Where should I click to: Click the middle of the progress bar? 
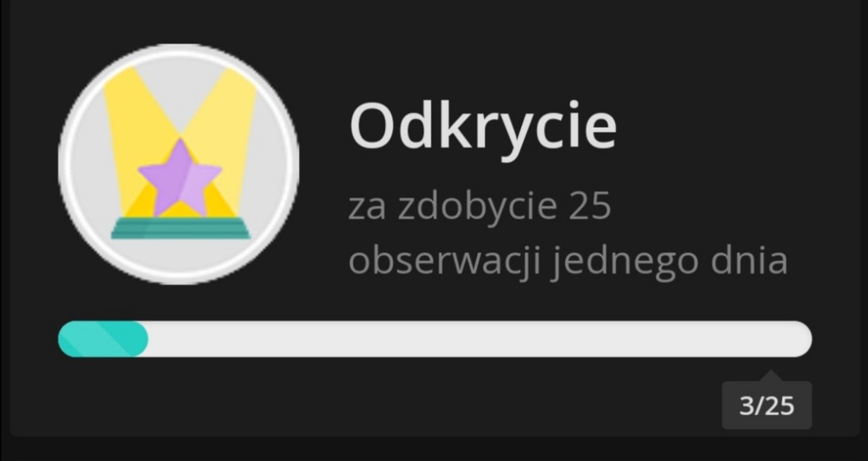click(435, 339)
